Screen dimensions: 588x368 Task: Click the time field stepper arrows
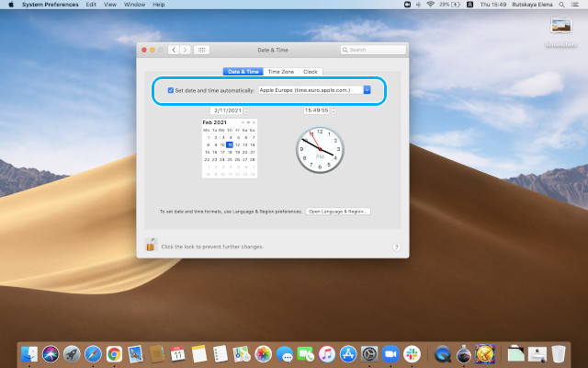tap(333, 110)
